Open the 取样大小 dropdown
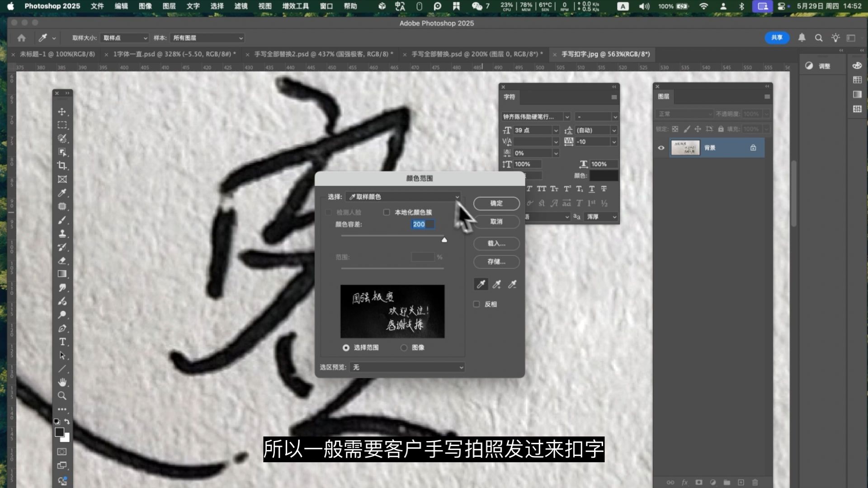 click(x=125, y=38)
